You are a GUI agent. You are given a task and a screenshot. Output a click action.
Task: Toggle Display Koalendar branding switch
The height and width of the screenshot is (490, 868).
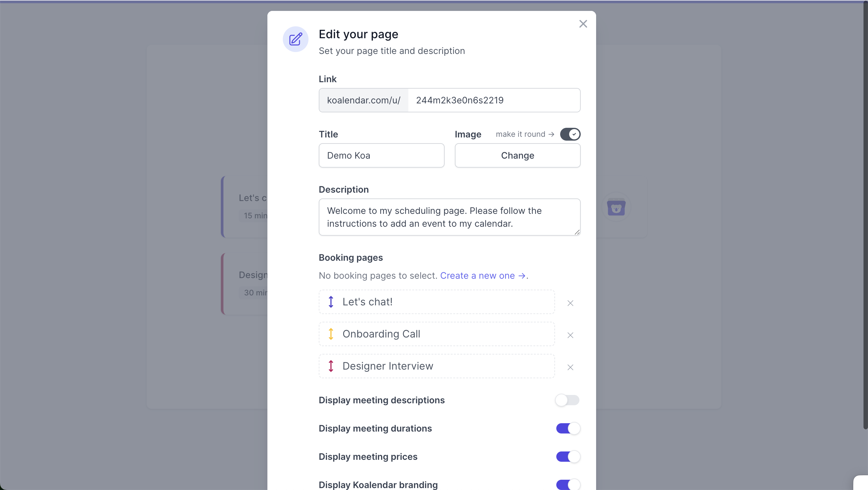point(568,485)
